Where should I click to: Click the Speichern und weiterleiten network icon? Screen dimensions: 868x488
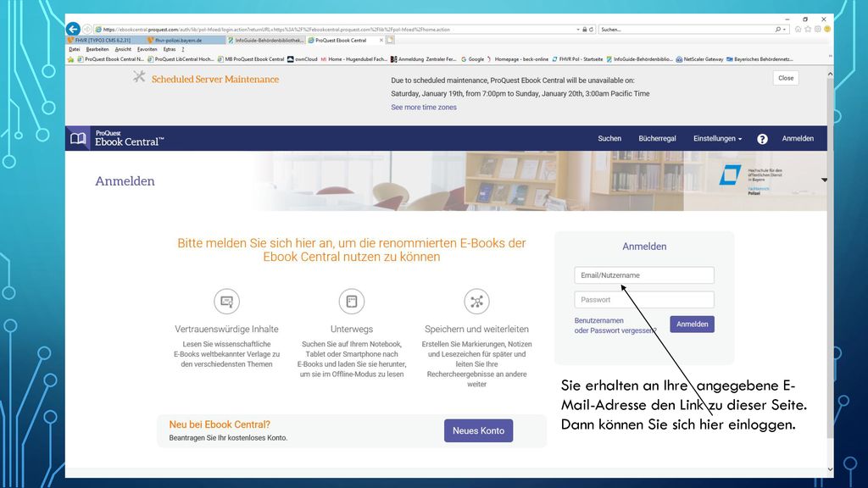(476, 302)
